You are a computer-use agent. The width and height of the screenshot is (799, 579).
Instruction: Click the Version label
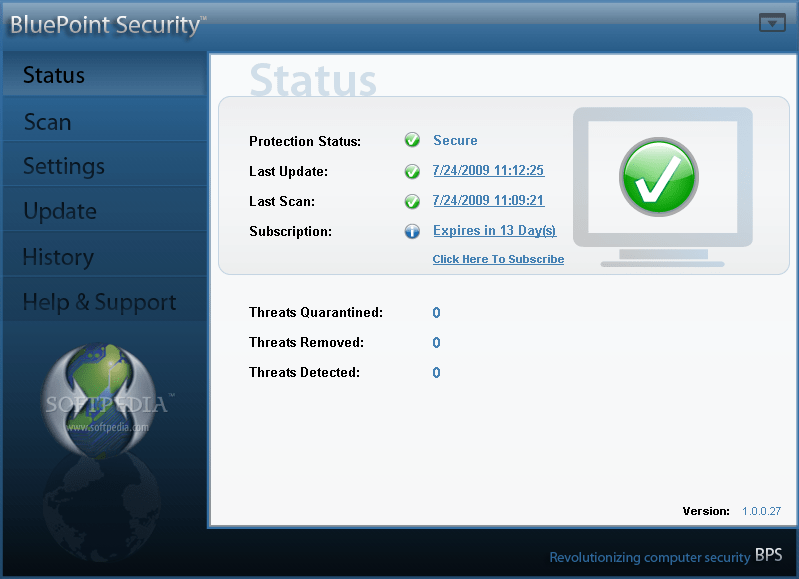(x=706, y=511)
